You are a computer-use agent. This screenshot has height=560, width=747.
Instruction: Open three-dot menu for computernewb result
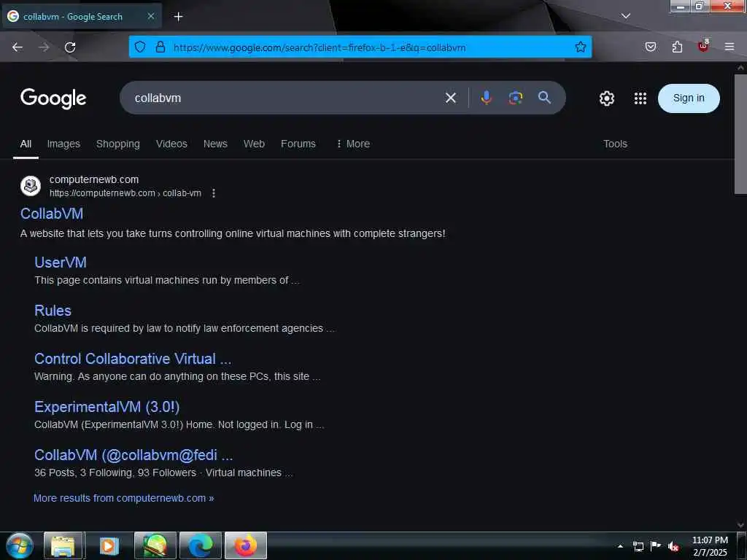point(214,192)
